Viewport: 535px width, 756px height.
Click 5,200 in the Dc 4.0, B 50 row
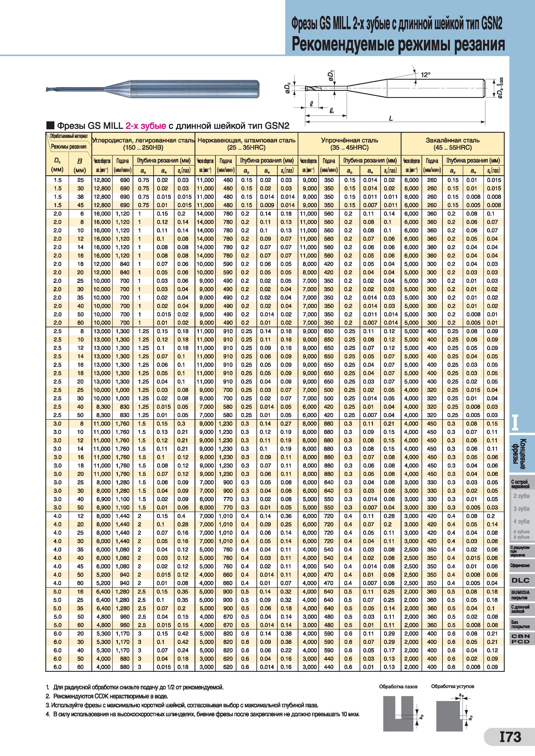pyautogui.click(x=103, y=575)
